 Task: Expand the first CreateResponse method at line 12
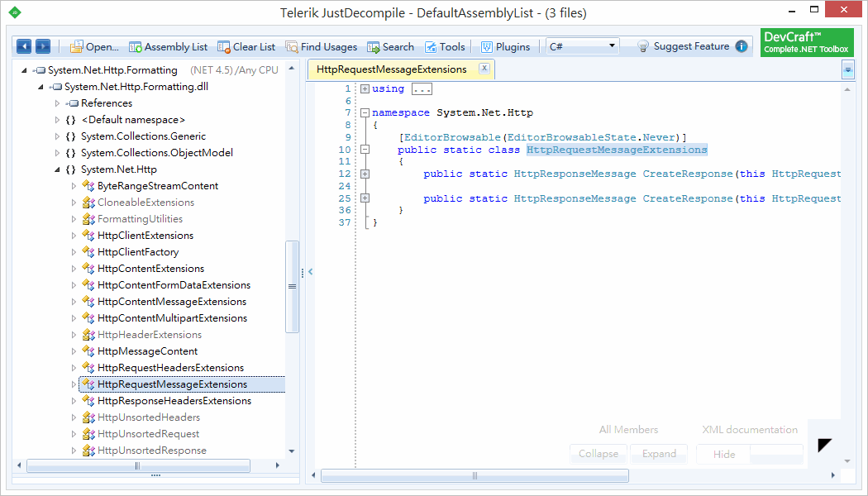point(365,174)
